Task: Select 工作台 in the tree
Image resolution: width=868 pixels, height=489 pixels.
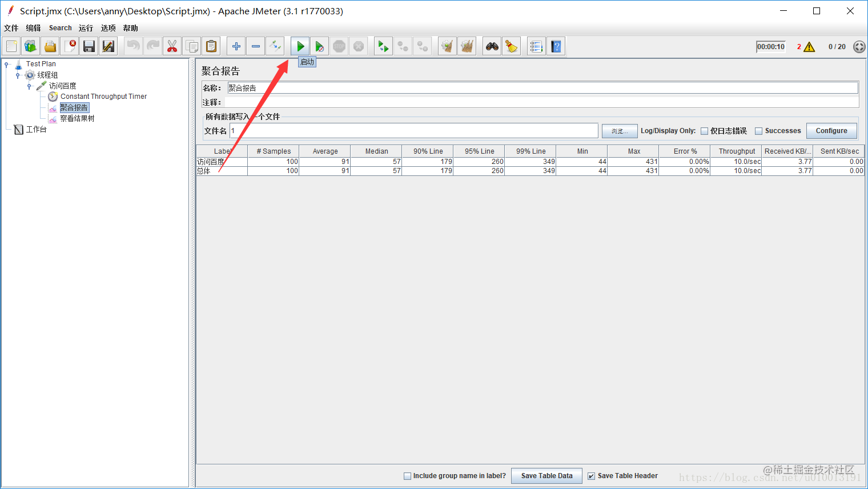Action: (x=37, y=129)
